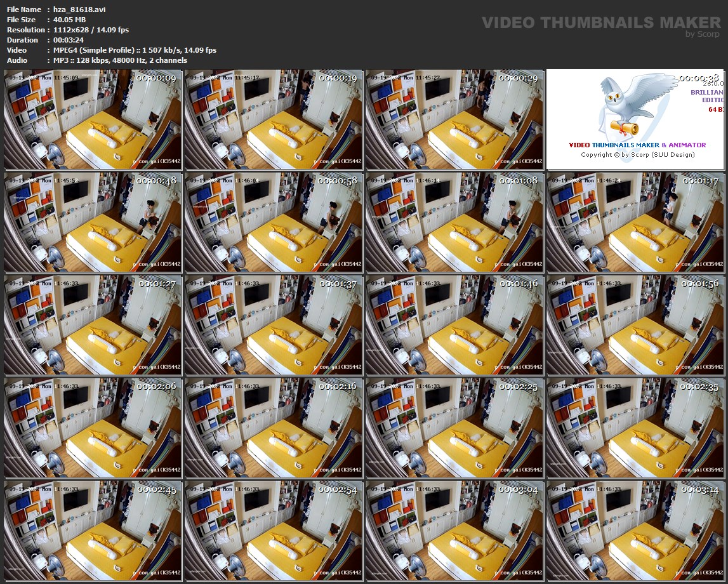Click the Copyright by Scorp text
The height and width of the screenshot is (584, 728).
coord(637,155)
